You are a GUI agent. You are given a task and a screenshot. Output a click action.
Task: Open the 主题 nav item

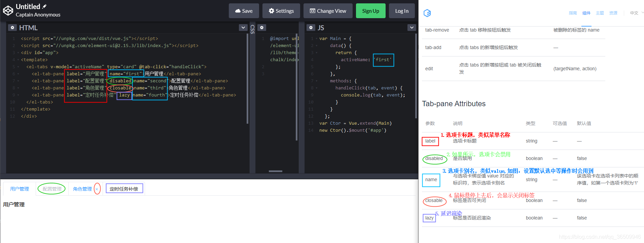click(x=600, y=13)
